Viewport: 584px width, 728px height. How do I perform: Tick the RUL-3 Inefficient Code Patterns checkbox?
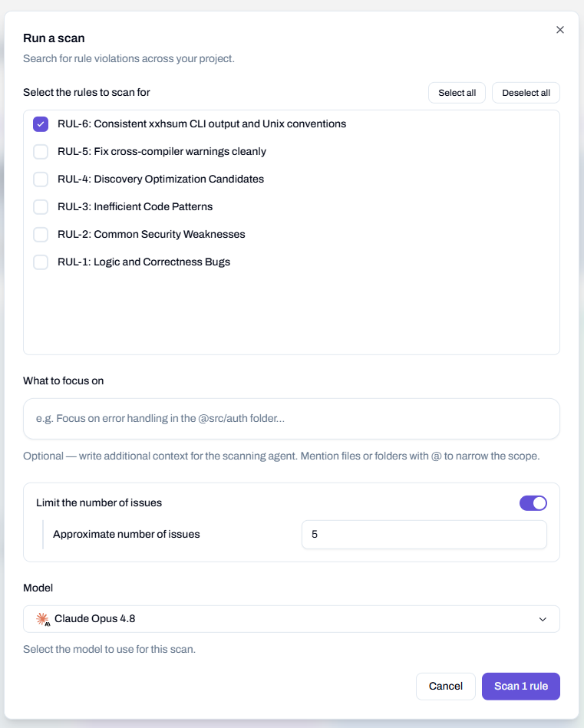pos(41,207)
